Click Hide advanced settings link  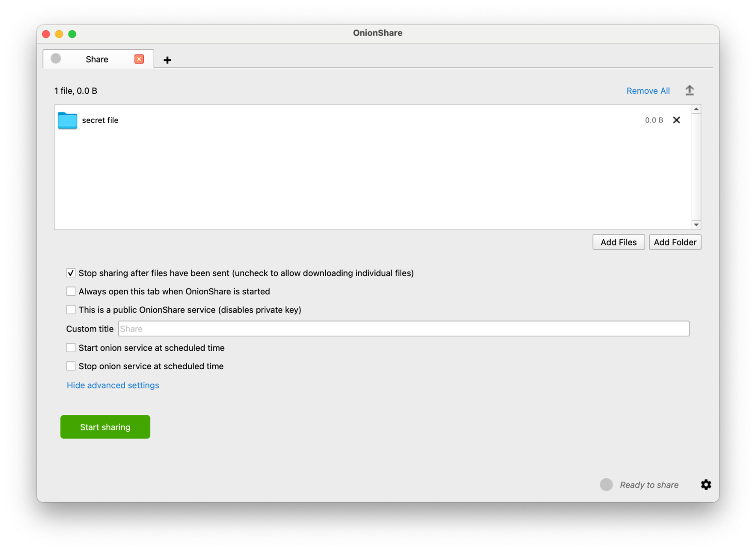click(113, 385)
